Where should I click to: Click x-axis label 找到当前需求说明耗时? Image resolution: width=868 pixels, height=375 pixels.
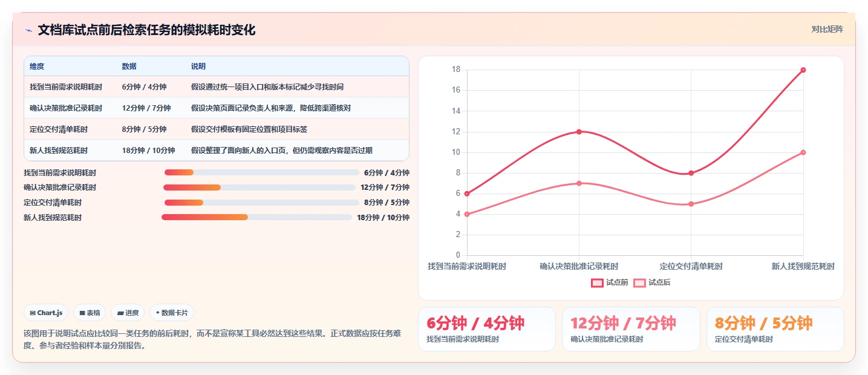coord(467,266)
